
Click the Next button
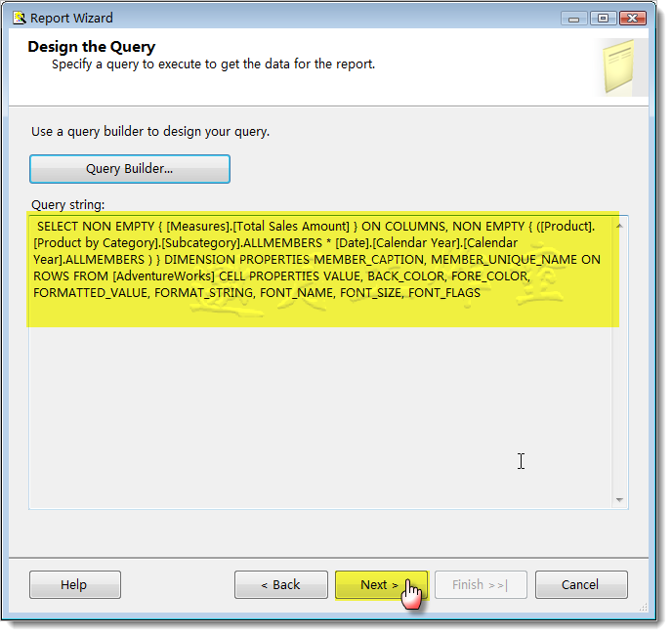pos(382,585)
